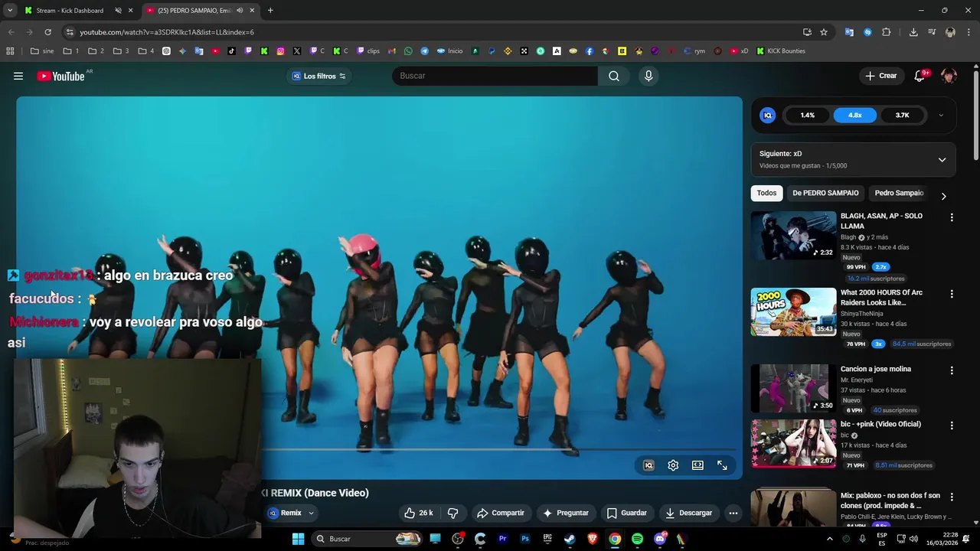
Task: Open Steam from the taskbar
Action: 570,539
